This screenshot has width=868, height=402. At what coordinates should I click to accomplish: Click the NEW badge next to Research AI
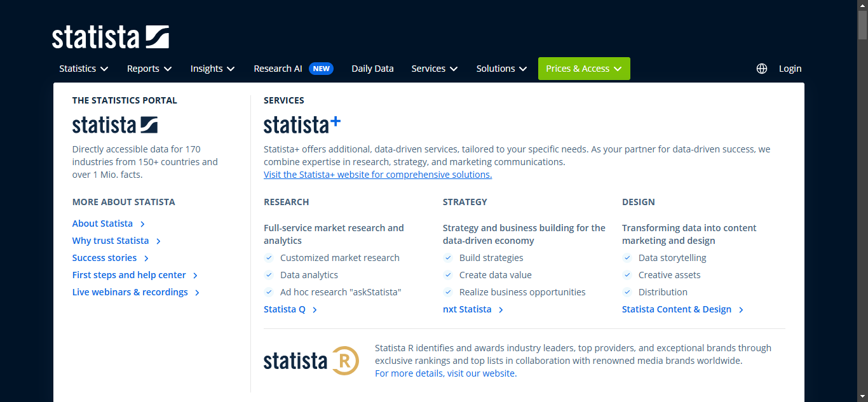coord(321,69)
